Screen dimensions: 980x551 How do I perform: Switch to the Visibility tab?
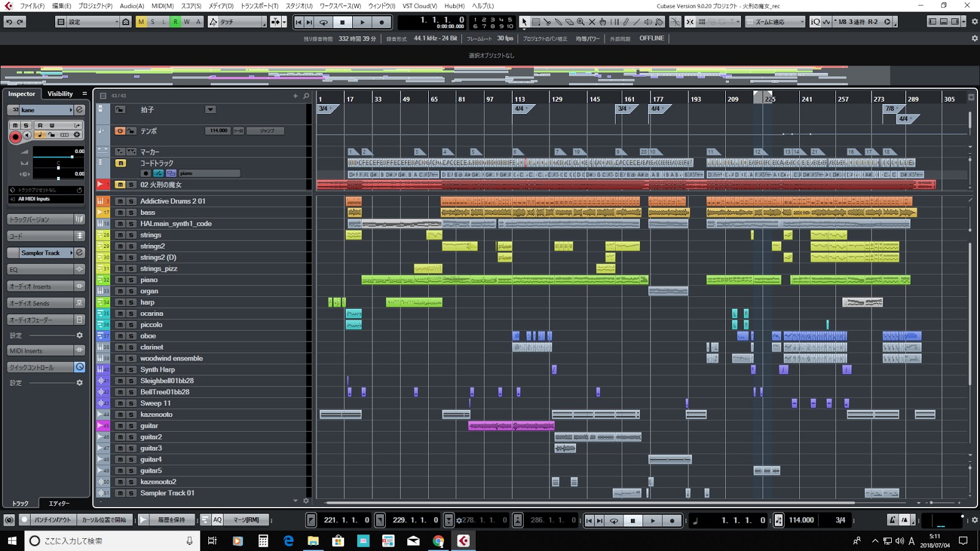60,94
